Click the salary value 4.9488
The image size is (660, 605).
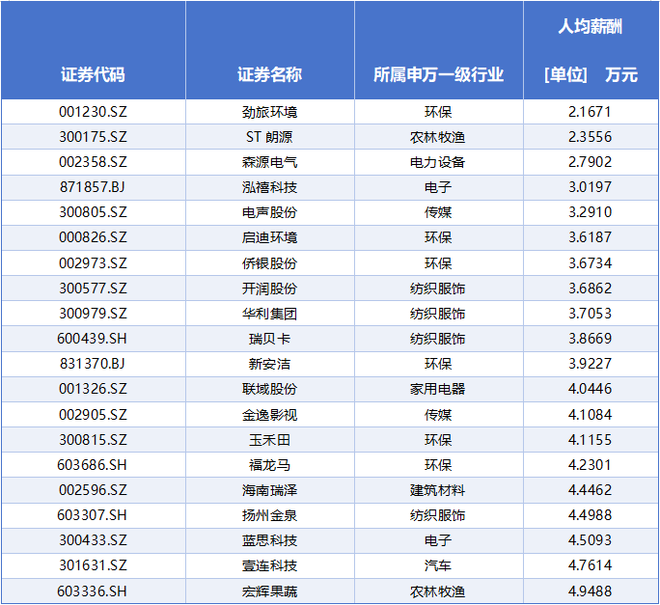(590, 591)
